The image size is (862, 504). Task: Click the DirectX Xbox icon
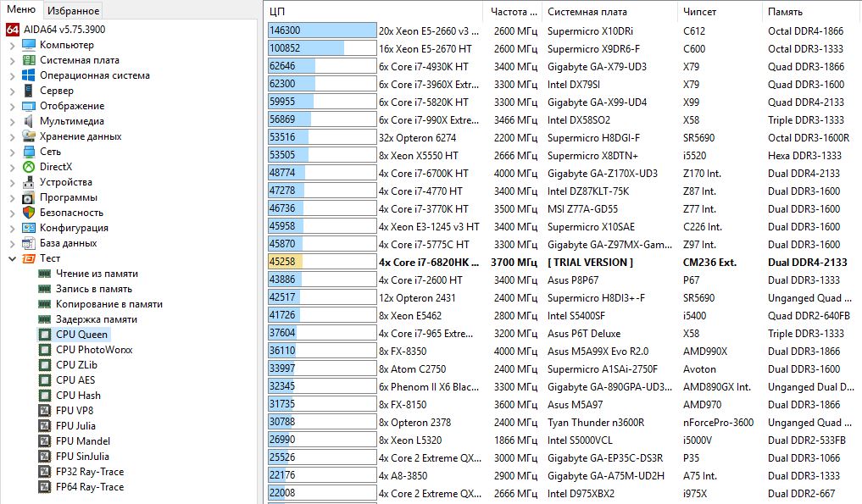(29, 167)
